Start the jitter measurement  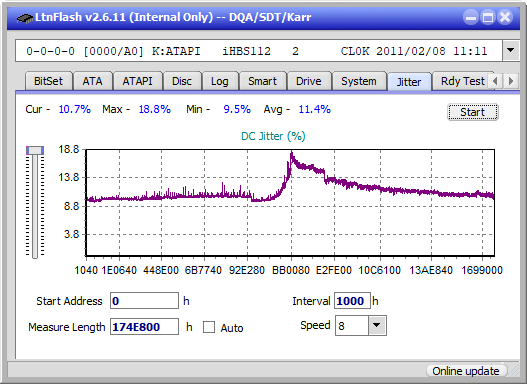pyautogui.click(x=473, y=112)
